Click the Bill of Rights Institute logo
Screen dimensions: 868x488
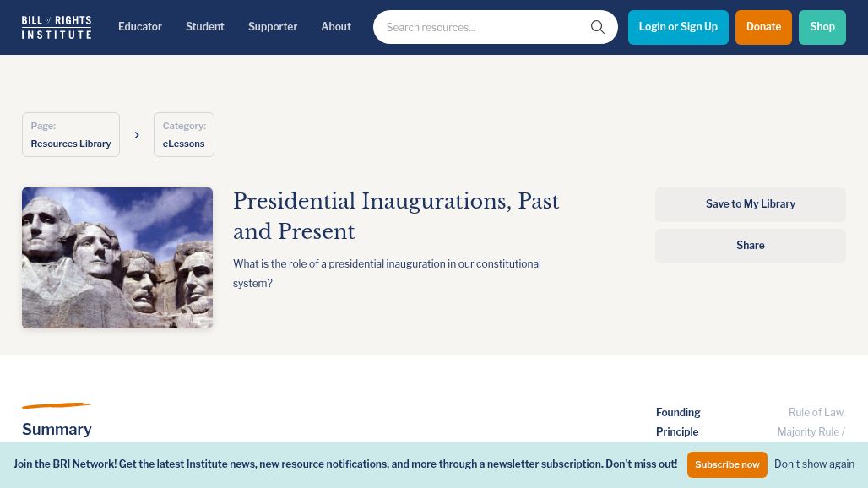(x=57, y=27)
